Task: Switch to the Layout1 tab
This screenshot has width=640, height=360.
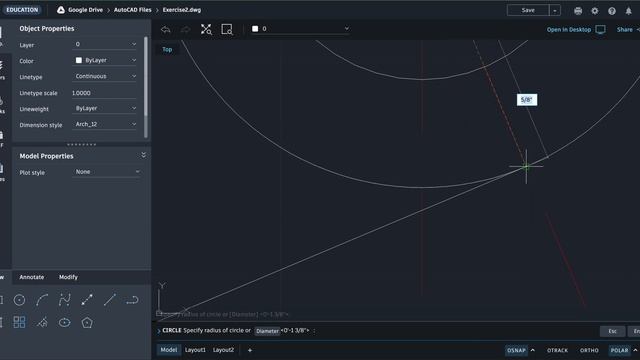Action: coord(195,350)
